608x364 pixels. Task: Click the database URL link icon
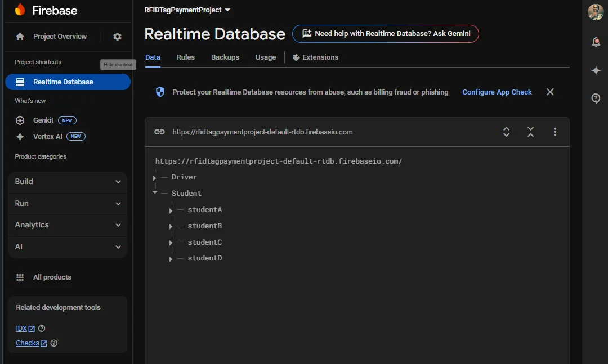coord(159,132)
